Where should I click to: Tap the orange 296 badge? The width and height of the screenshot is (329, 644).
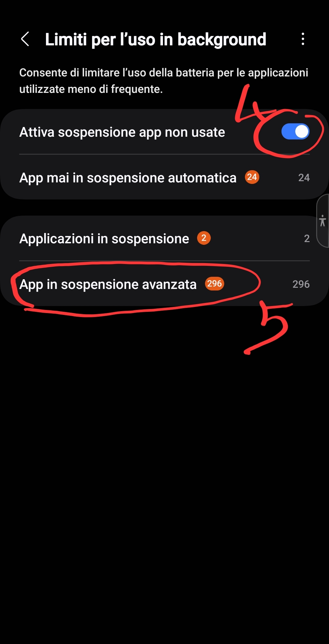214,284
